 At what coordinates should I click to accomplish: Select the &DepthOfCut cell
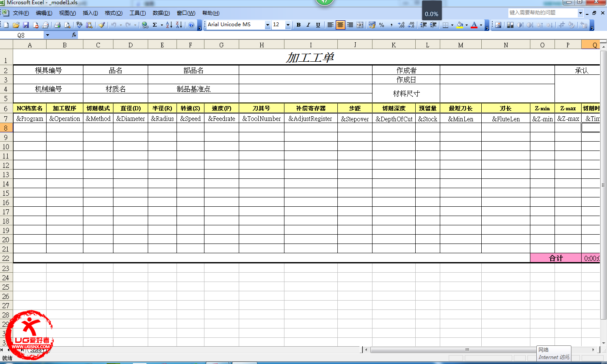click(x=394, y=119)
